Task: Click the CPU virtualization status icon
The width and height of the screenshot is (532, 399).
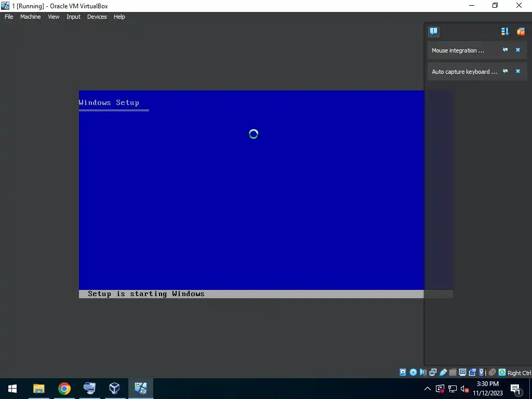Action: tap(482, 372)
